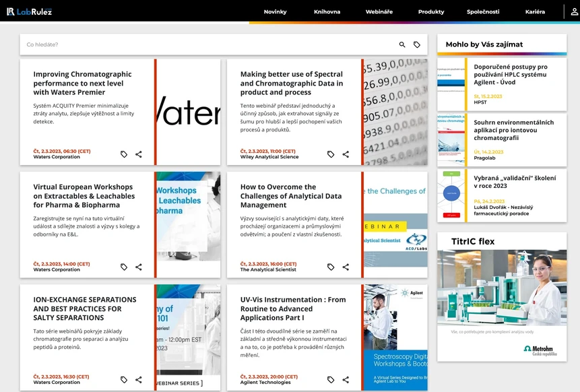Tag icon on Making better use of Spectral card

click(331, 154)
